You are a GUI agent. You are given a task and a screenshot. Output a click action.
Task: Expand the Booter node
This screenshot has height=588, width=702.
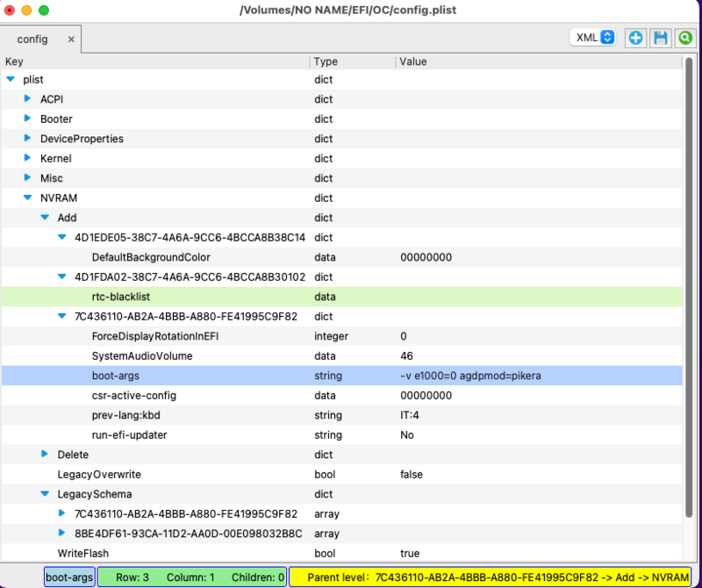27,118
